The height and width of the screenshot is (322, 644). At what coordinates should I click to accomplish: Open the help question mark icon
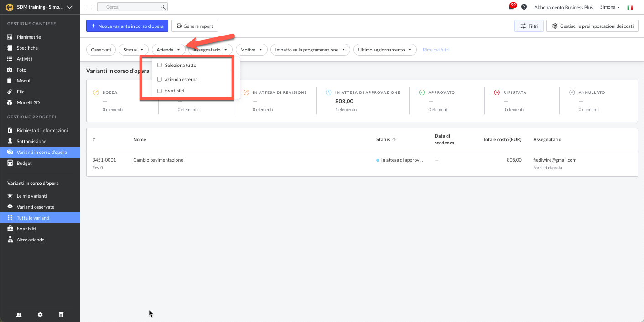coord(524,7)
